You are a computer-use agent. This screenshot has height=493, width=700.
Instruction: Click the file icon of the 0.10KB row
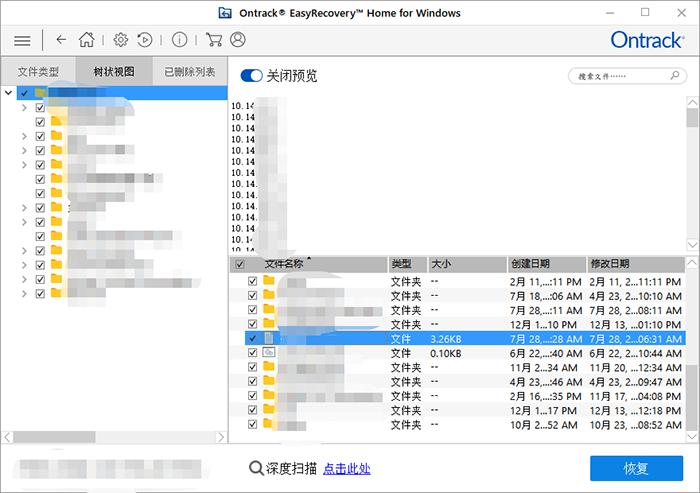coord(269,352)
